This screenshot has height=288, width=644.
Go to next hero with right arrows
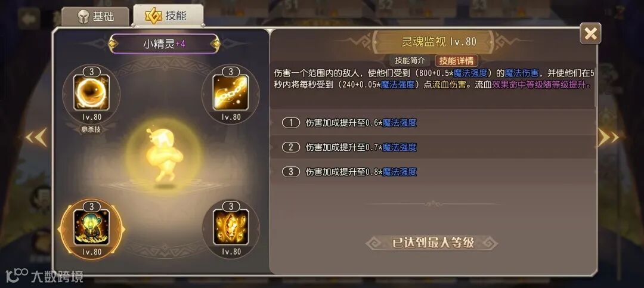[608, 138]
